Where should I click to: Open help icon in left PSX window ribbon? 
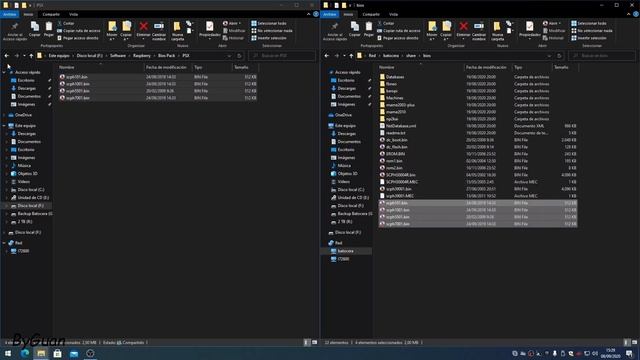click(x=316, y=14)
